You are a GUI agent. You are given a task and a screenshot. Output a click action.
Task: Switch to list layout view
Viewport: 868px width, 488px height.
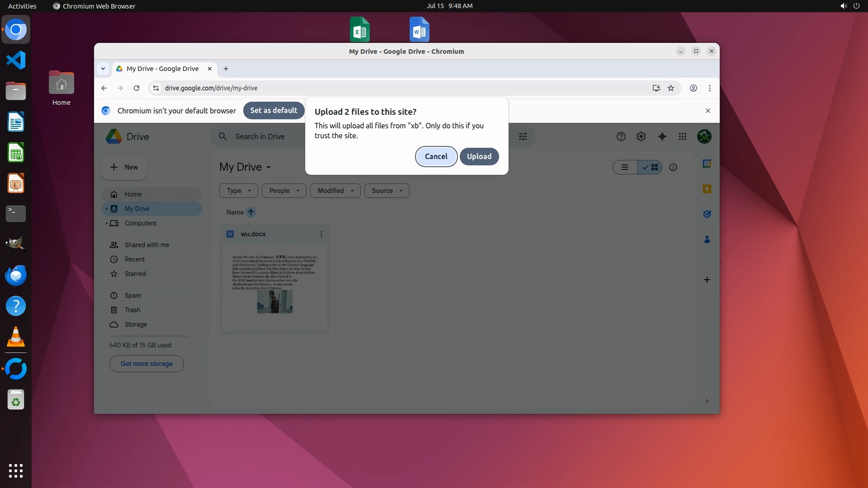pos(625,167)
